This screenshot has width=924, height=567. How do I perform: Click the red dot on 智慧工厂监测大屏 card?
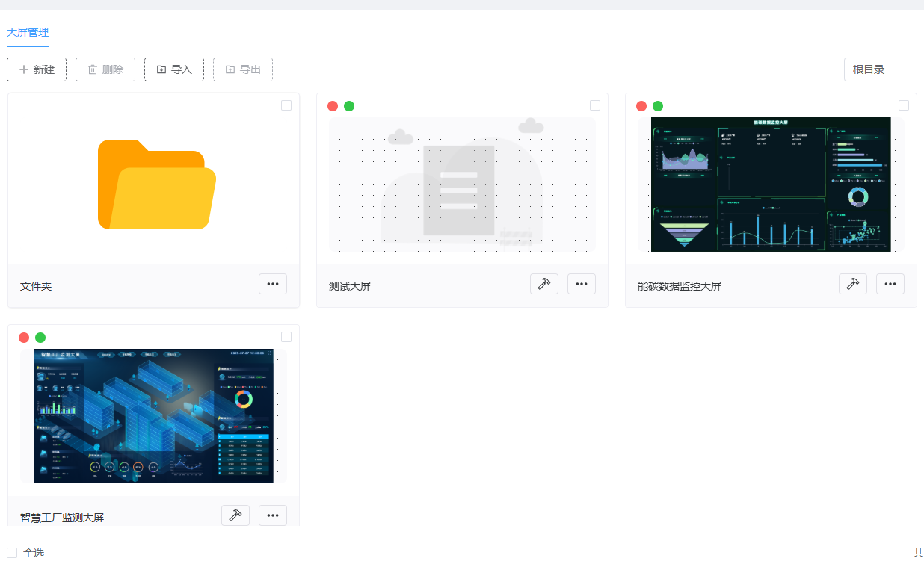pyautogui.click(x=24, y=338)
